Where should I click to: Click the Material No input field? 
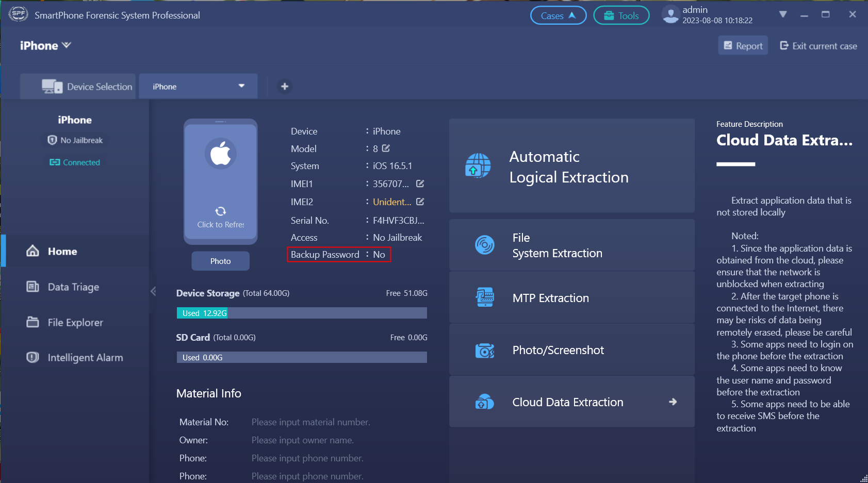(311, 422)
